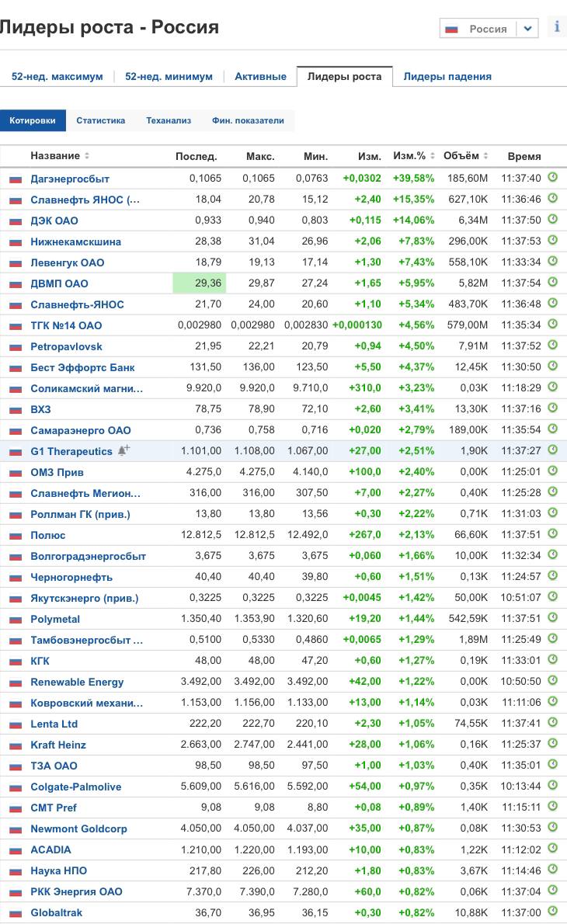Click the info icon beside country selector

pyautogui.click(x=556, y=27)
